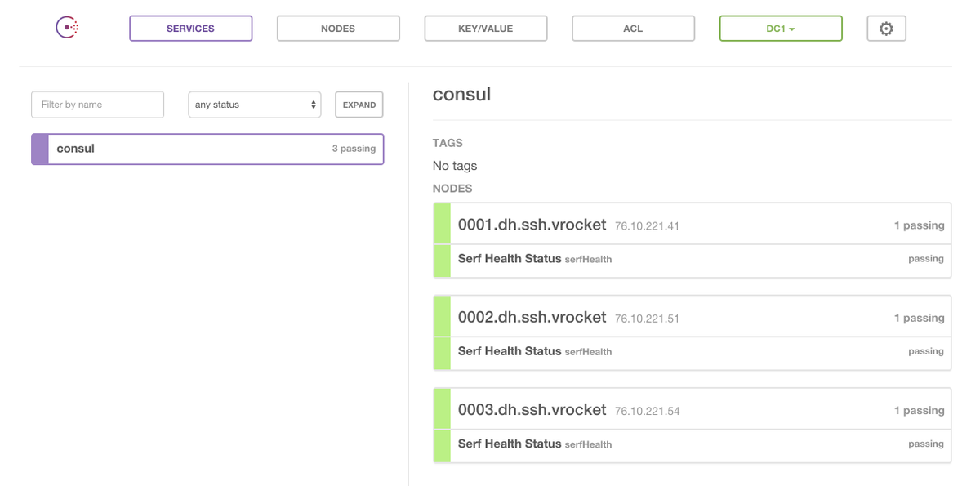Open the ACL tab
This screenshot has height=486, width=980.
point(633,29)
